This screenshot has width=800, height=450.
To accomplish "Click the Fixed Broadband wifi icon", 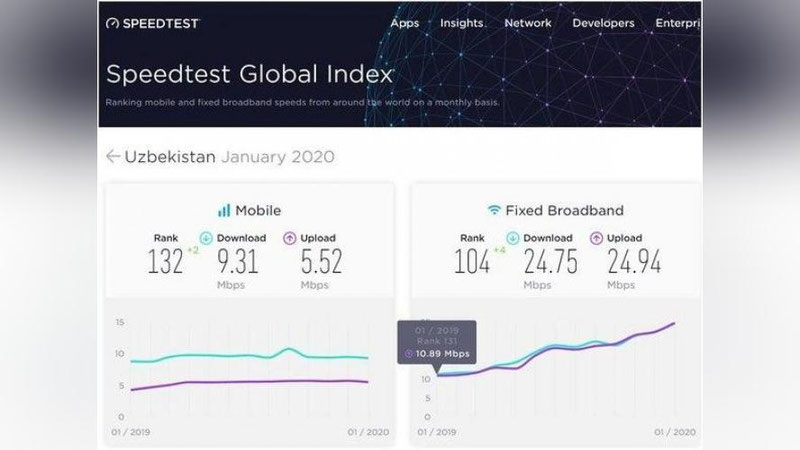I will click(494, 210).
